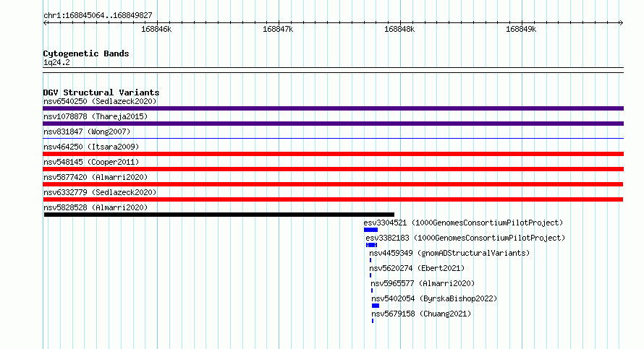Click the Cytogenetic Bands track title
644x349 pixels.
coord(86,53)
